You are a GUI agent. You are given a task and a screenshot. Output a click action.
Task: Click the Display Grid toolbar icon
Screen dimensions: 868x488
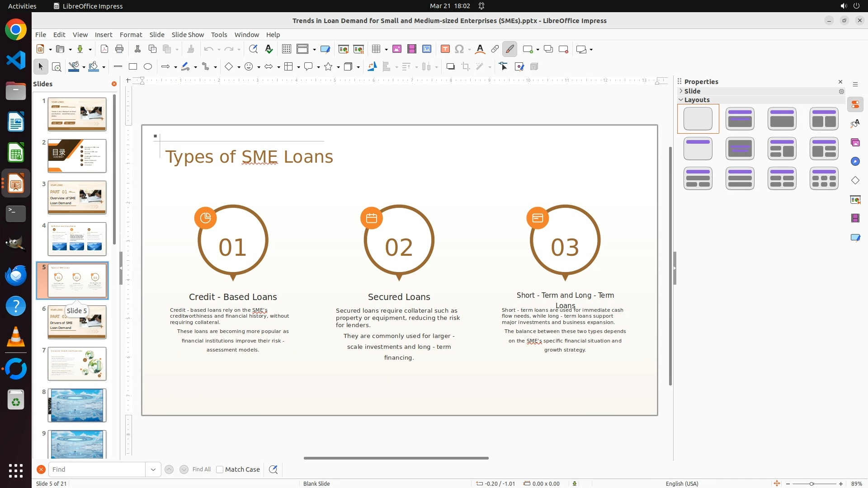286,49
